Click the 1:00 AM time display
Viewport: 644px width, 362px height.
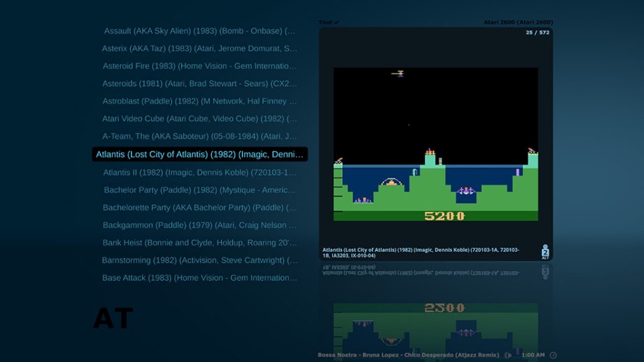click(533, 355)
